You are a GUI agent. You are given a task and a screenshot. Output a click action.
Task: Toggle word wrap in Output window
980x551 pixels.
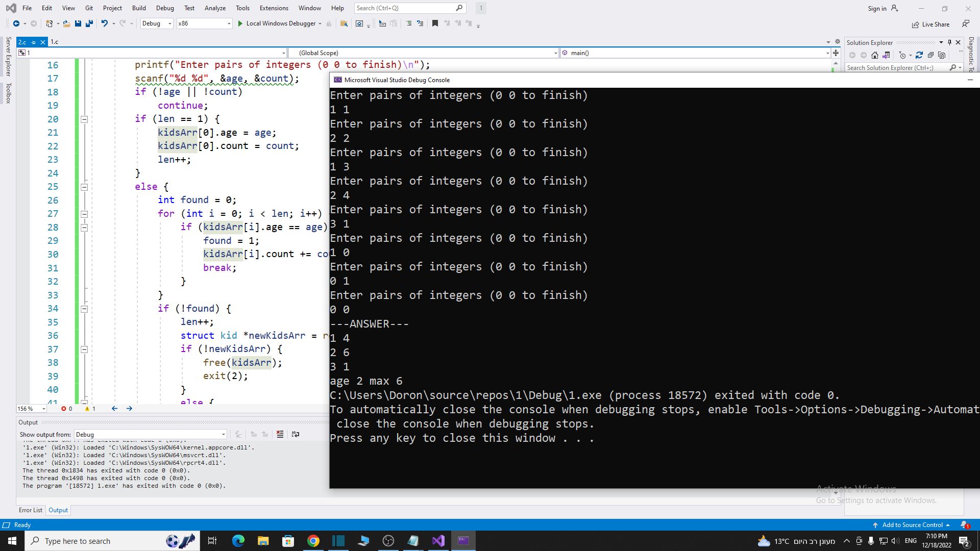tap(295, 434)
